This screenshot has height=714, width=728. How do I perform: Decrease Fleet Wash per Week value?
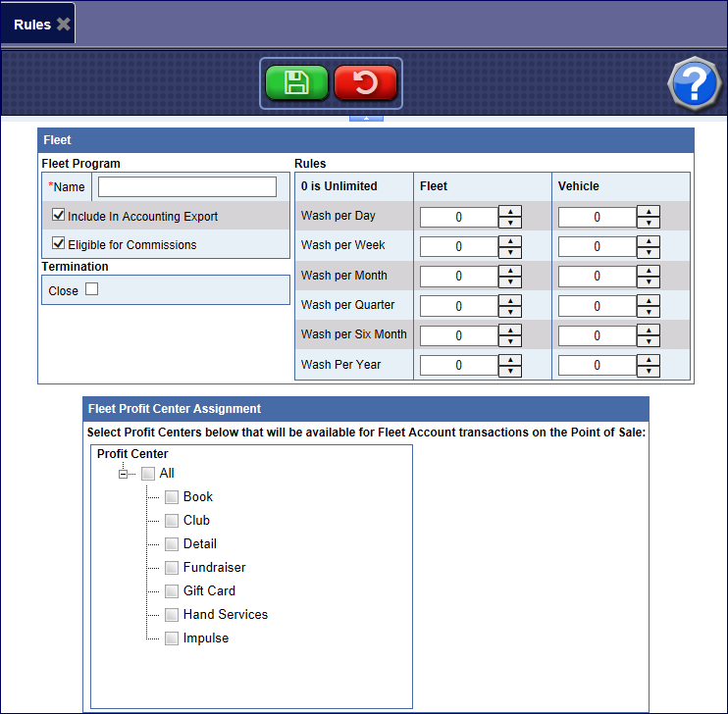point(509,252)
